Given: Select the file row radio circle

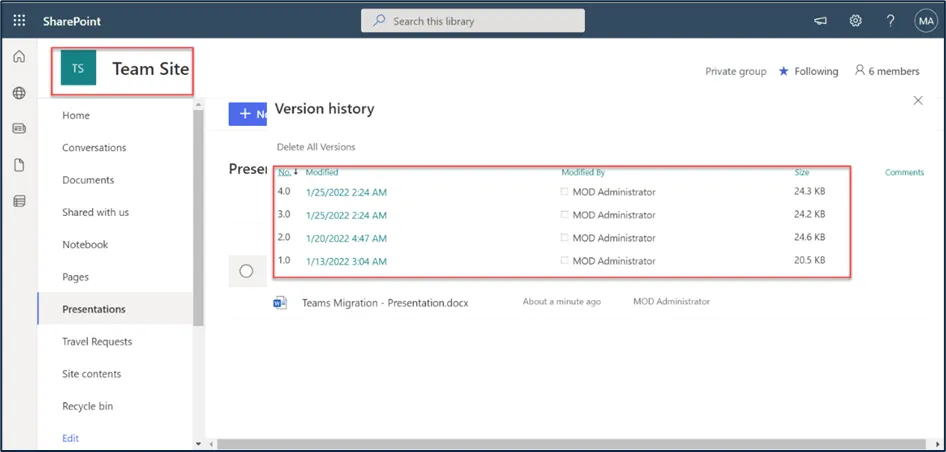Looking at the screenshot, I should (247, 271).
